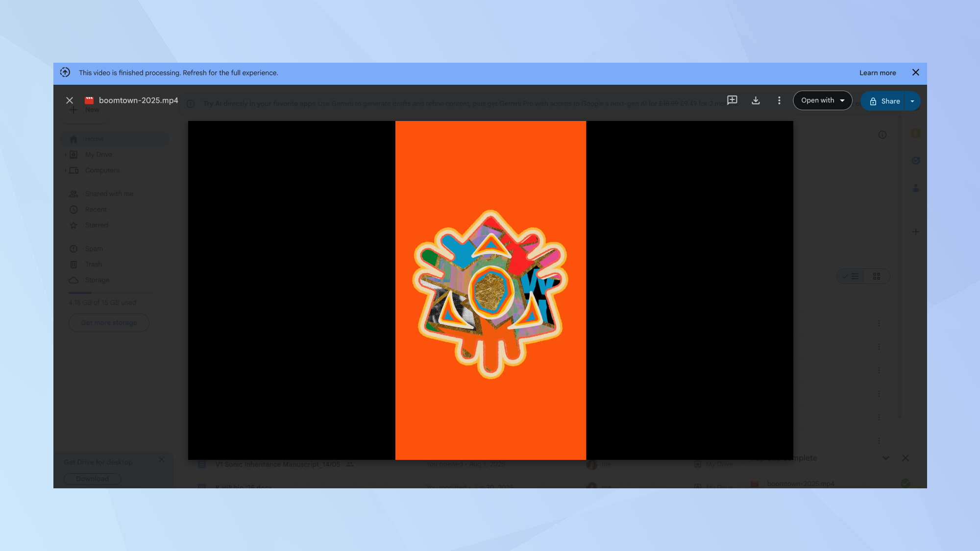This screenshot has height=551, width=980.
Task: Click the Share button
Action: coord(890,101)
